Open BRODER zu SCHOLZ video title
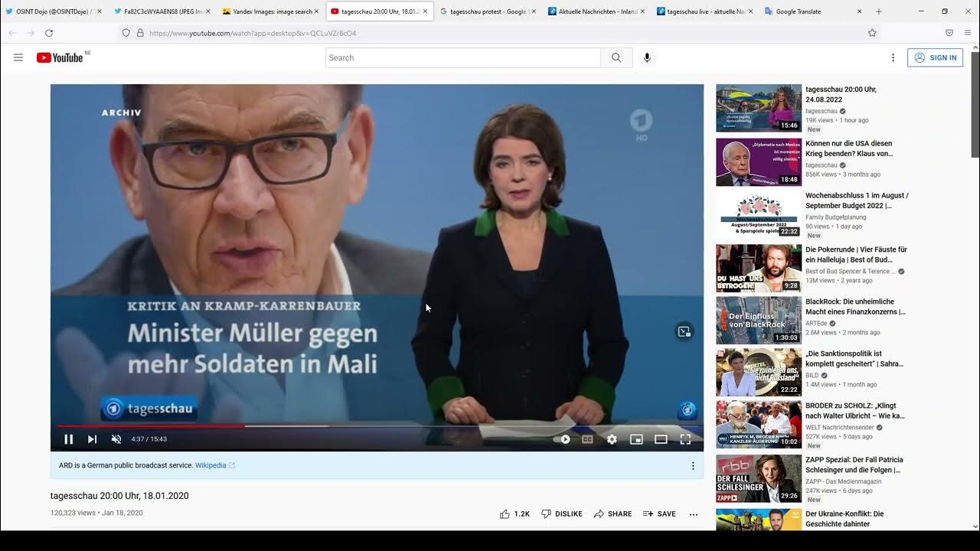 pos(854,411)
